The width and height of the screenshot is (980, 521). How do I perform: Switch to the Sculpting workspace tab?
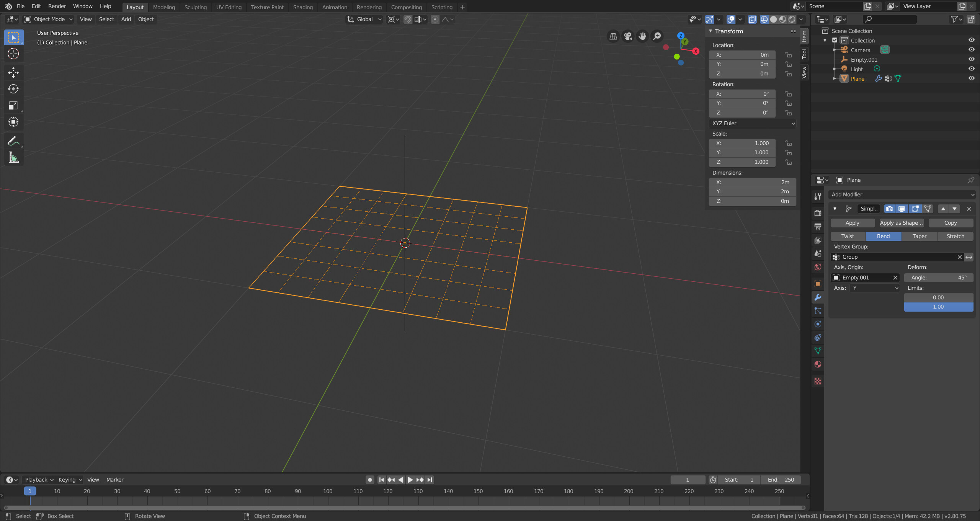(x=195, y=7)
